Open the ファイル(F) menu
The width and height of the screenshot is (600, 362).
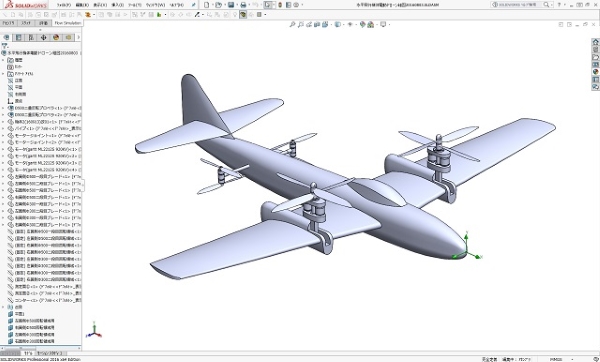click(64, 5)
